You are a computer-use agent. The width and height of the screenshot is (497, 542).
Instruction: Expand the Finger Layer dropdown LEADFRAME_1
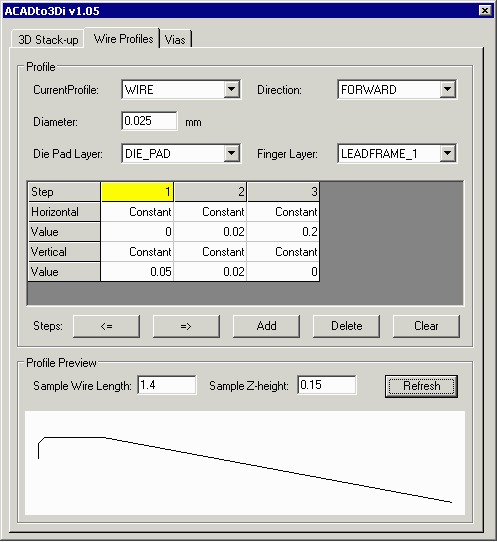coord(397,153)
